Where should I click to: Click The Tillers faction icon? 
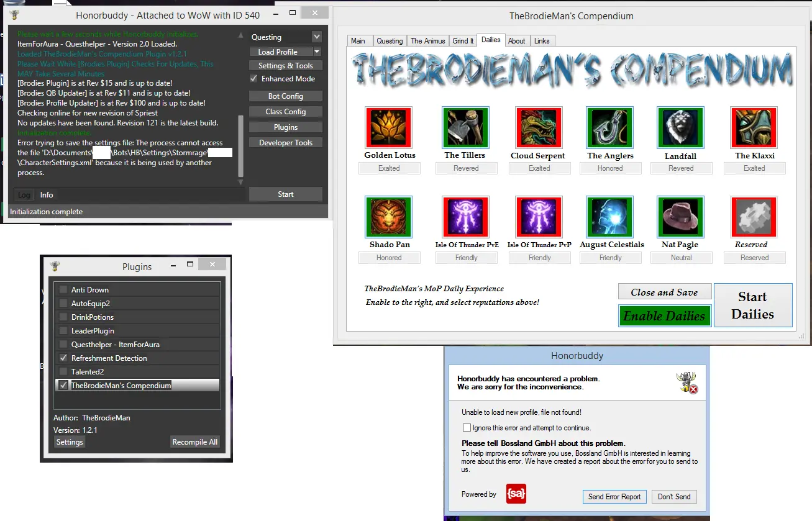(x=465, y=127)
